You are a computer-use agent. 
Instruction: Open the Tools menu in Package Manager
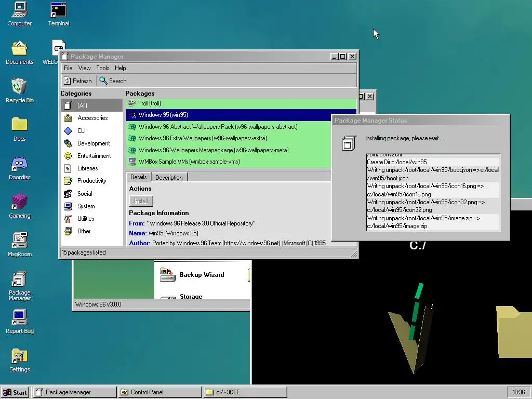[x=103, y=68]
